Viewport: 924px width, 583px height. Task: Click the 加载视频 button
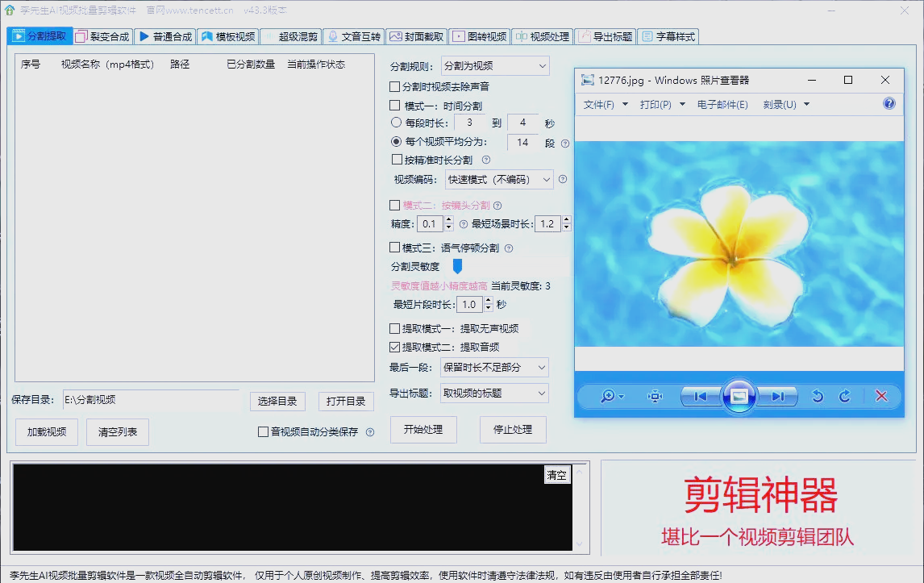click(47, 432)
